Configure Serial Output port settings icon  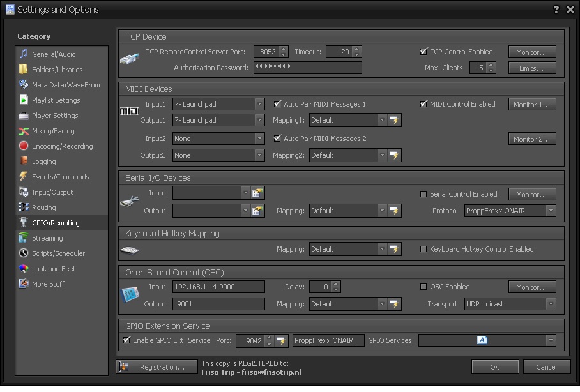(257, 211)
